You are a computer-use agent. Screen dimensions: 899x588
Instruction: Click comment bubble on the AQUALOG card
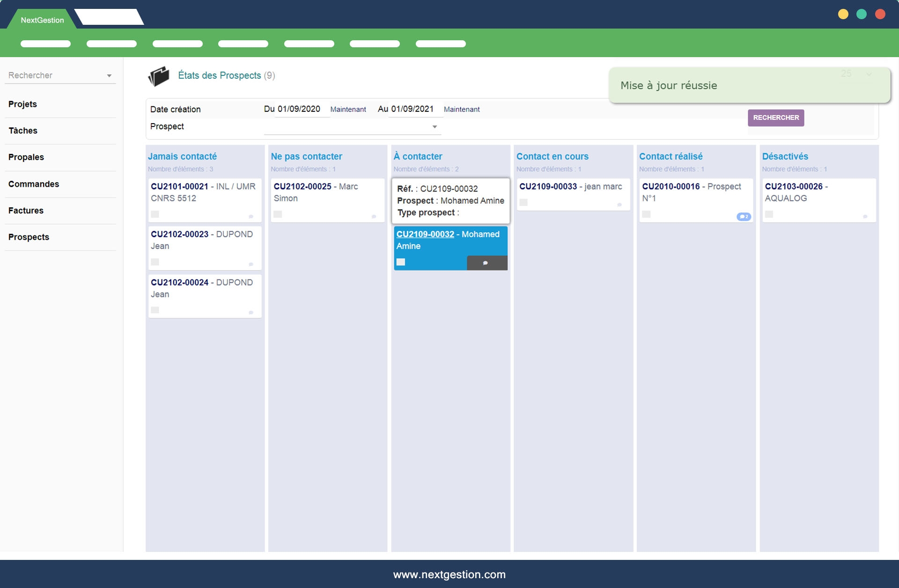click(865, 217)
